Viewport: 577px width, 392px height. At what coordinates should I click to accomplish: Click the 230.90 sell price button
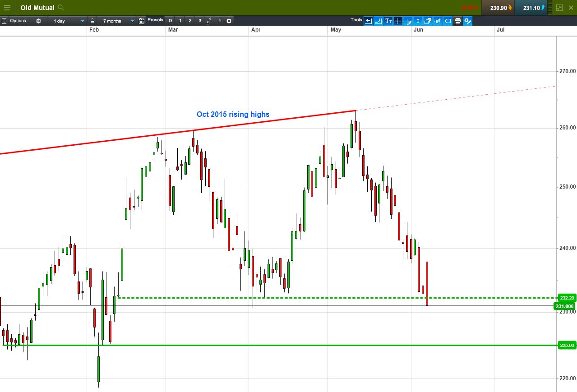[x=498, y=8]
